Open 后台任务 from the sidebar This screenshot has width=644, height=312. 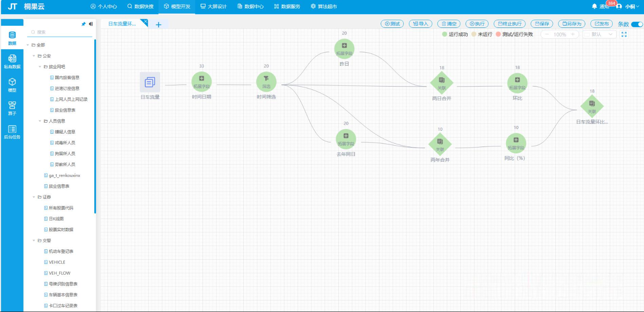pos(12,132)
